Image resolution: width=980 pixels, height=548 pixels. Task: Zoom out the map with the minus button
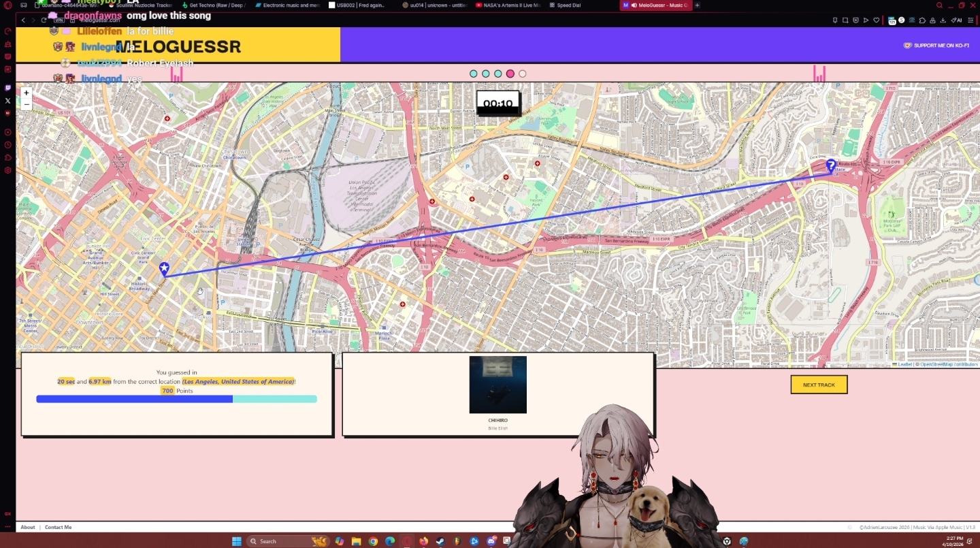pyautogui.click(x=27, y=104)
